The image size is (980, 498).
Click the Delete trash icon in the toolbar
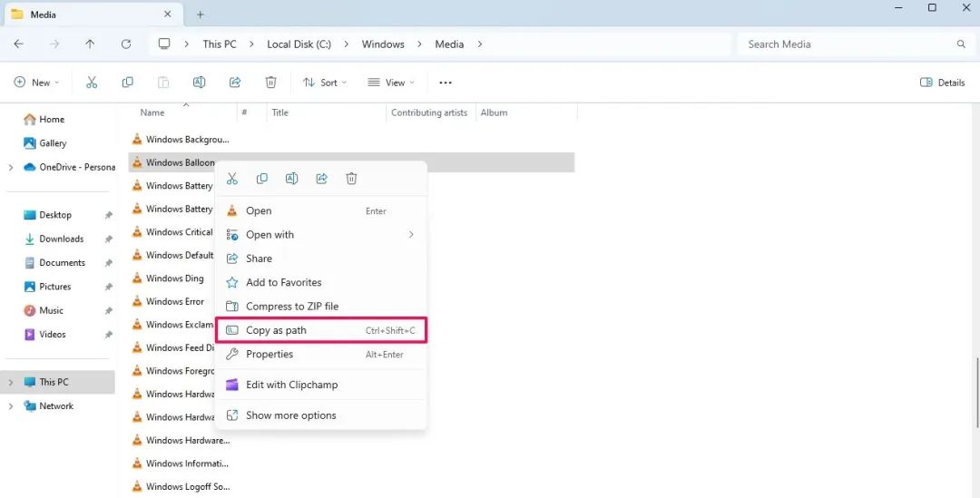270,83
